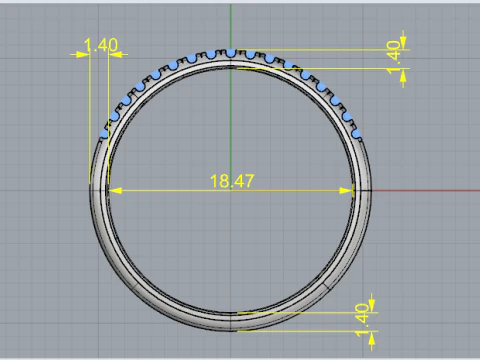Click the blue gemstone at ring top center
The width and height of the screenshot is (480, 360).
click(231, 53)
